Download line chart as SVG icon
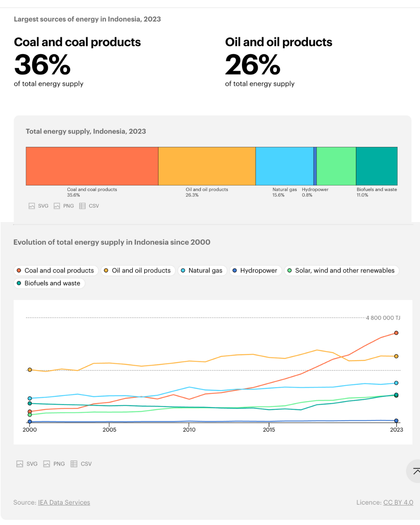The width and height of the screenshot is (420, 525). [x=20, y=464]
